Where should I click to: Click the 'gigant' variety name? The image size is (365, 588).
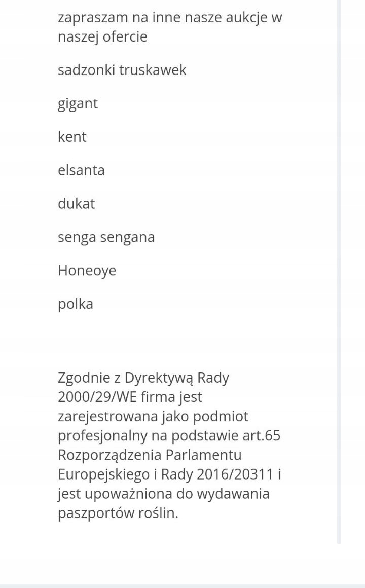(x=78, y=104)
